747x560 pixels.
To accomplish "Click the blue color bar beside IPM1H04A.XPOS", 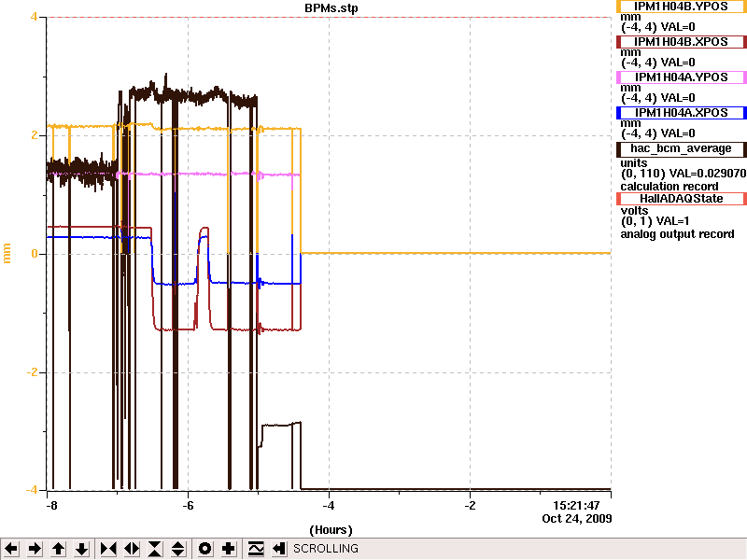I will [x=618, y=113].
